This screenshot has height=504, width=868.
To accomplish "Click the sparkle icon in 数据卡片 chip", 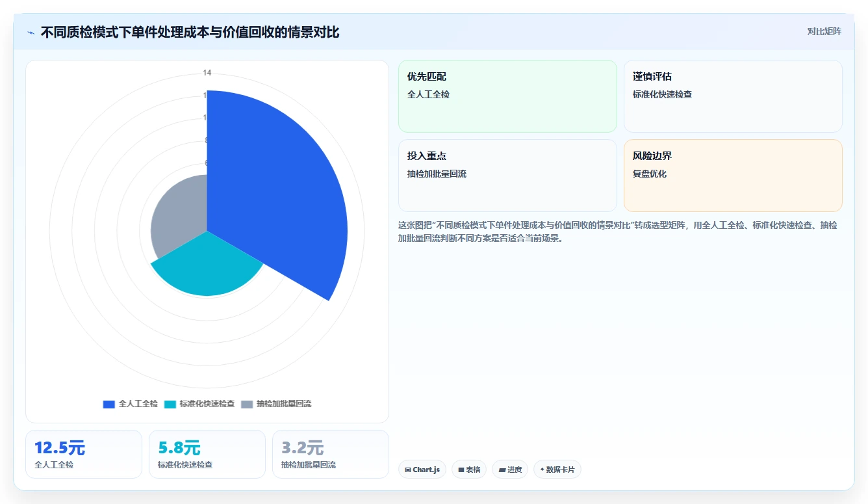I will tap(542, 469).
